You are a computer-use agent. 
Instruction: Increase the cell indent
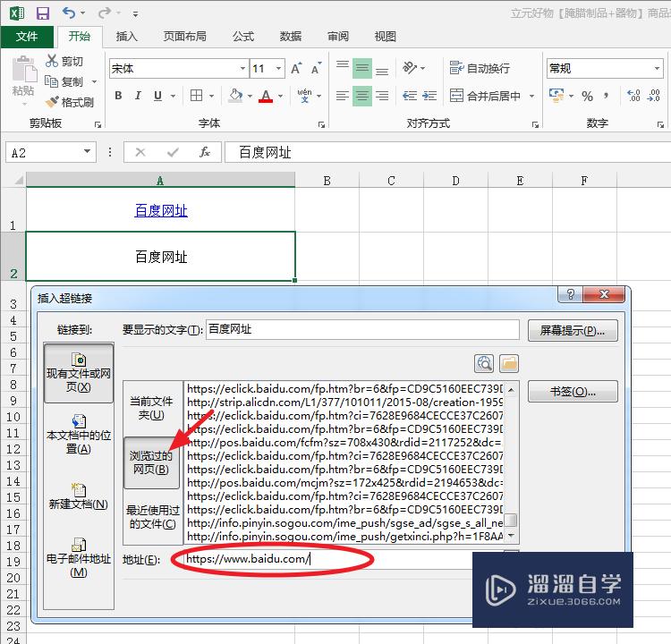pos(429,96)
